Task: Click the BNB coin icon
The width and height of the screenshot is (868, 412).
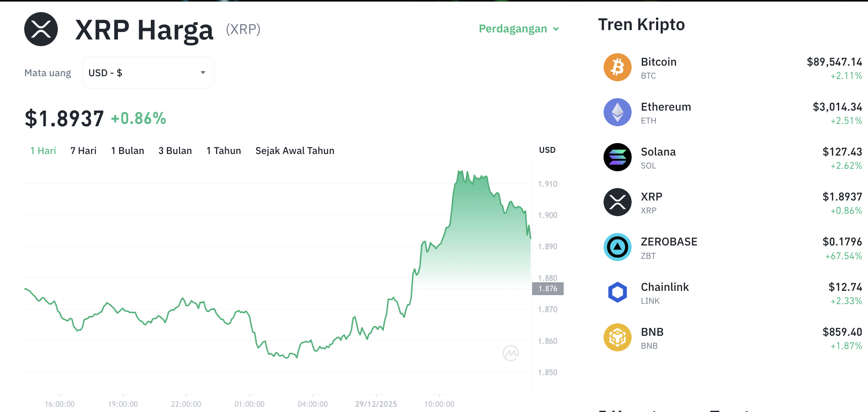Action: (x=617, y=337)
